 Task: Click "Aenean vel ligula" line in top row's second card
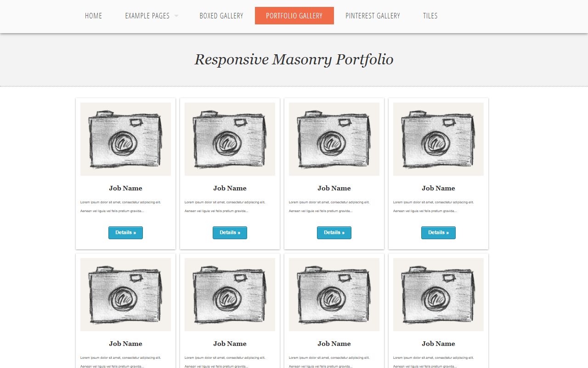(216, 211)
